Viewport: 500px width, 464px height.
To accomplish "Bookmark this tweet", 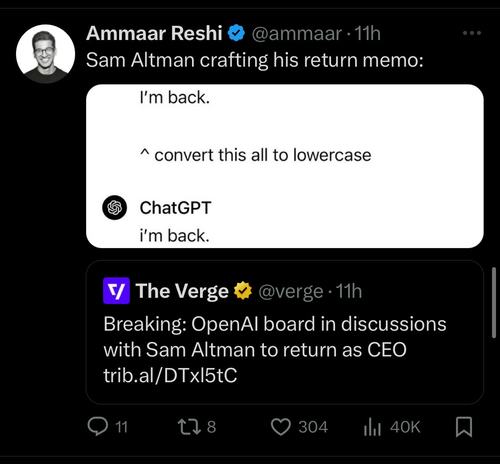I will 464,427.
